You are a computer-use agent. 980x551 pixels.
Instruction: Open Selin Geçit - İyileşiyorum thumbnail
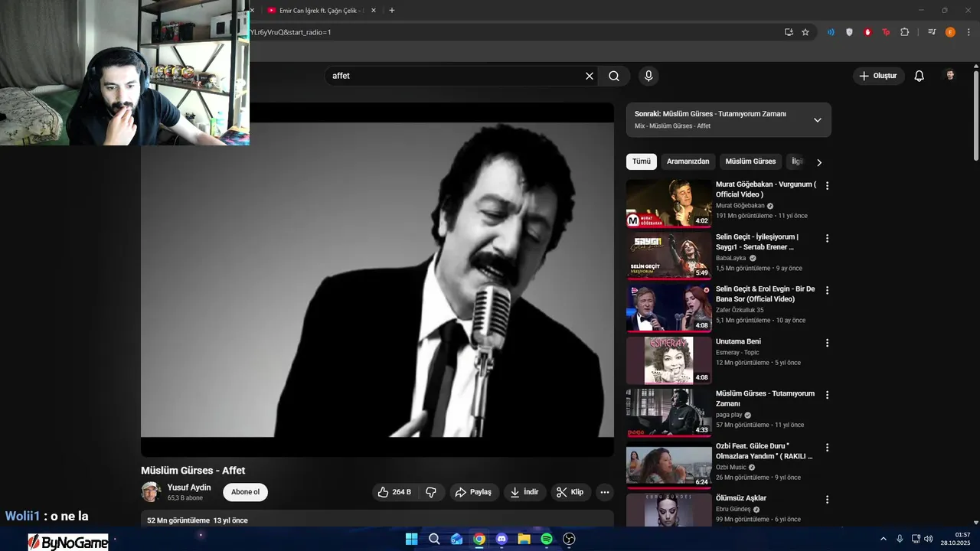tap(668, 256)
